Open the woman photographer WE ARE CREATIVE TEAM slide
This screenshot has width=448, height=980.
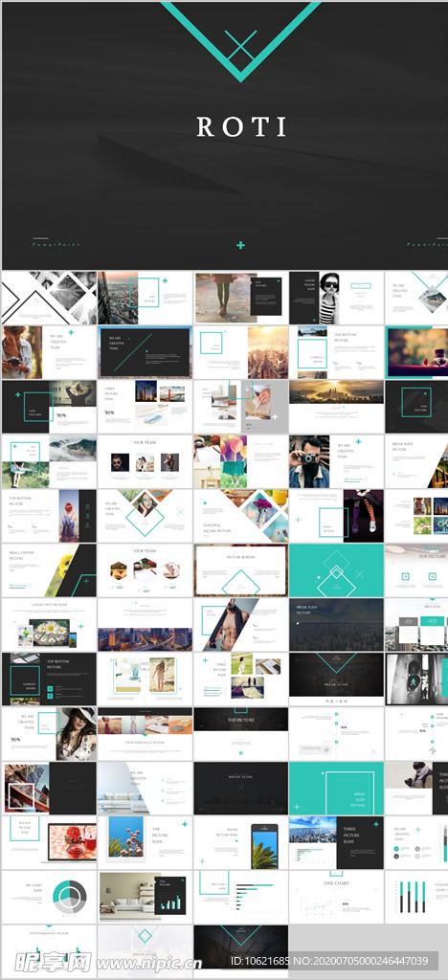coord(50,352)
